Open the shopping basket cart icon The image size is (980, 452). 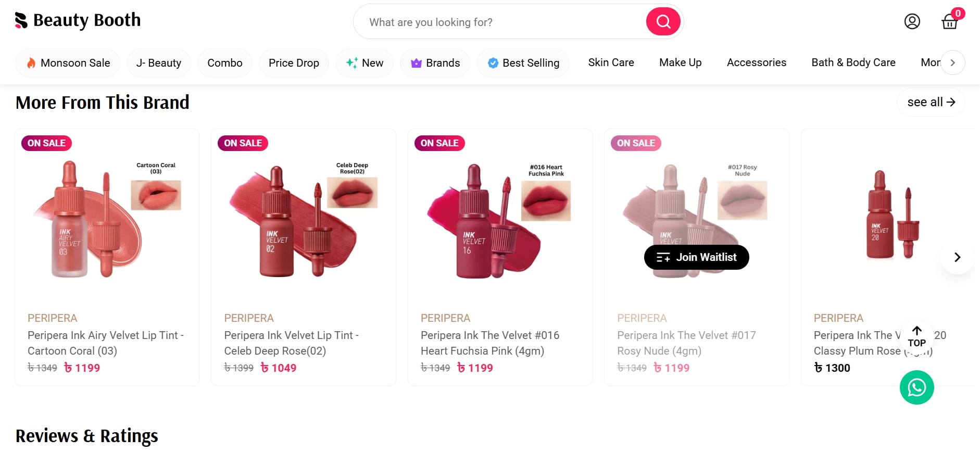[950, 22]
